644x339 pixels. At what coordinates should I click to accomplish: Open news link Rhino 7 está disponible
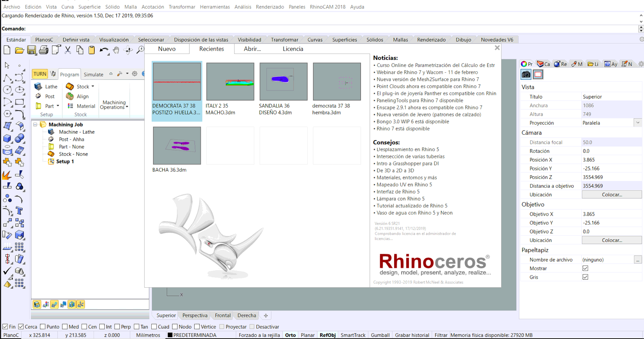pyautogui.click(x=403, y=129)
